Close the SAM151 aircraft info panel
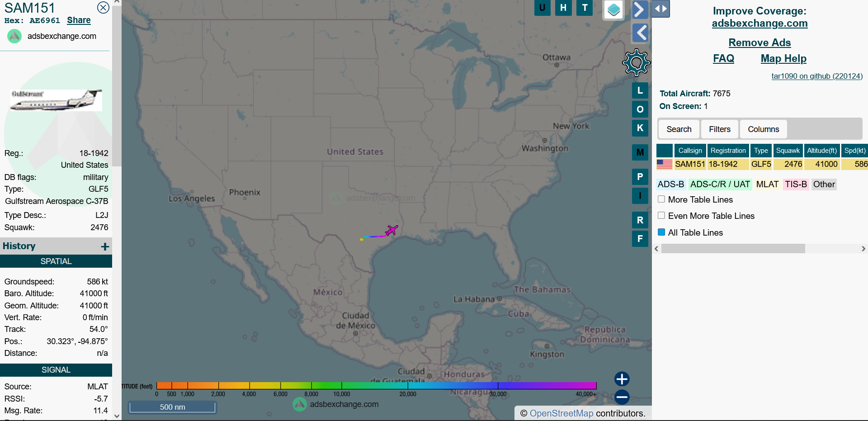868x421 pixels. [103, 8]
